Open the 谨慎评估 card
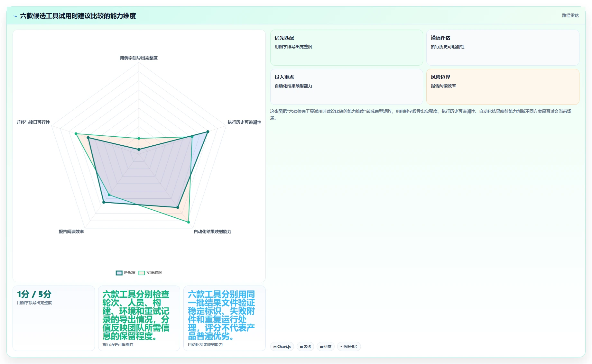Viewport: 592px width, 364px height. [x=503, y=48]
